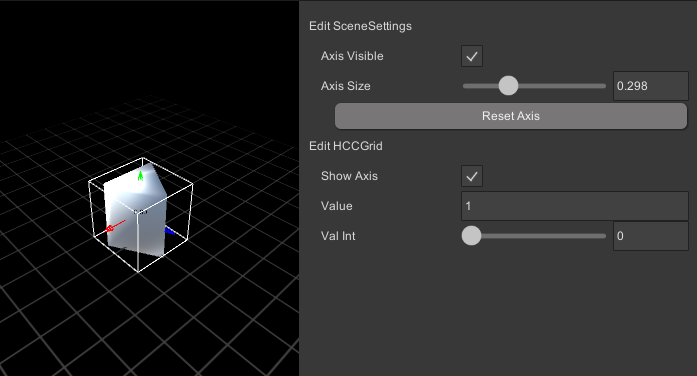This screenshot has height=376, width=697.
Task: Click the Edit HCCGrid header
Action: coord(346,146)
